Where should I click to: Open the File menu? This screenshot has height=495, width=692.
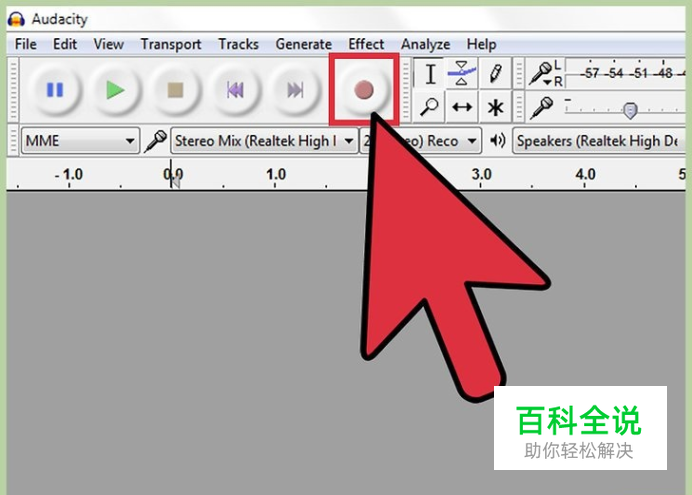tap(26, 44)
